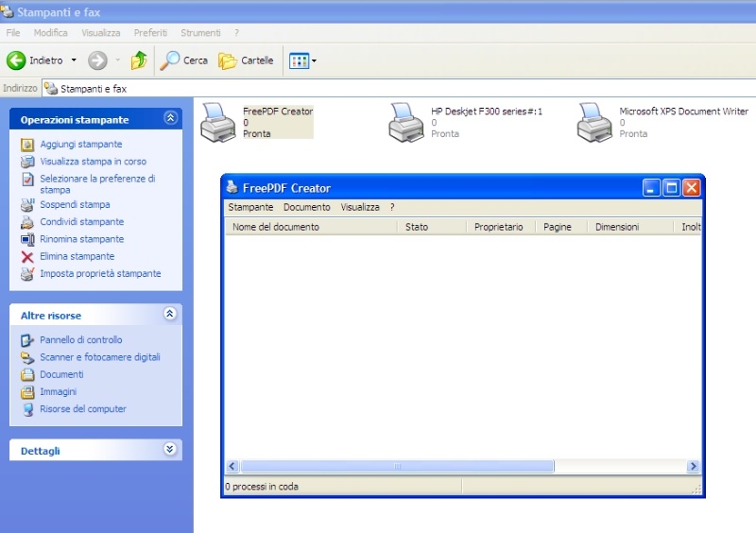Image resolution: width=756 pixels, height=533 pixels.
Task: Open the Stampante menu in FreePDF window
Action: click(250, 207)
